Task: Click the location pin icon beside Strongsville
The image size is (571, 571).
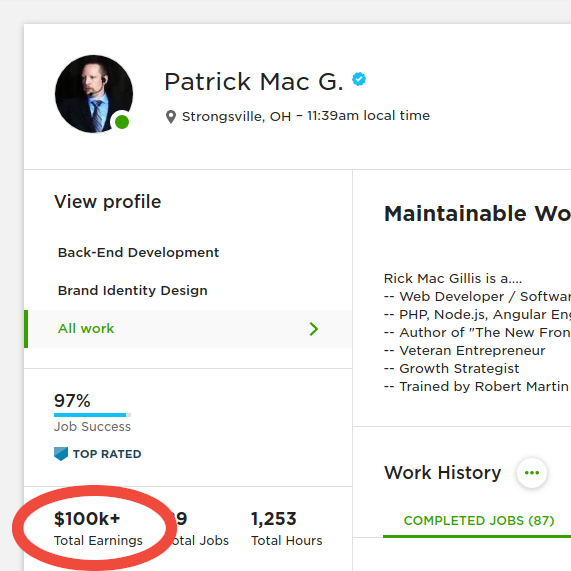Action: (170, 117)
